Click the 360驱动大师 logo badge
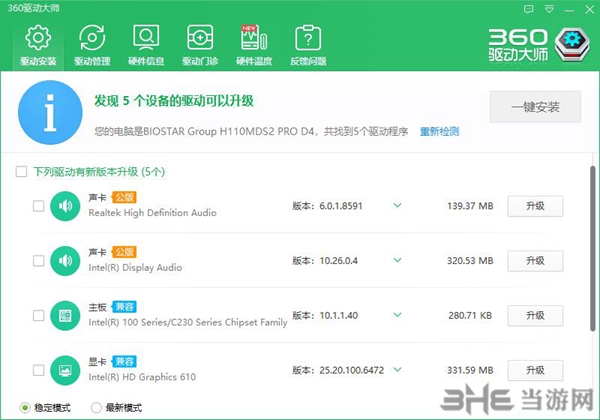600x420 pixels. point(572,45)
